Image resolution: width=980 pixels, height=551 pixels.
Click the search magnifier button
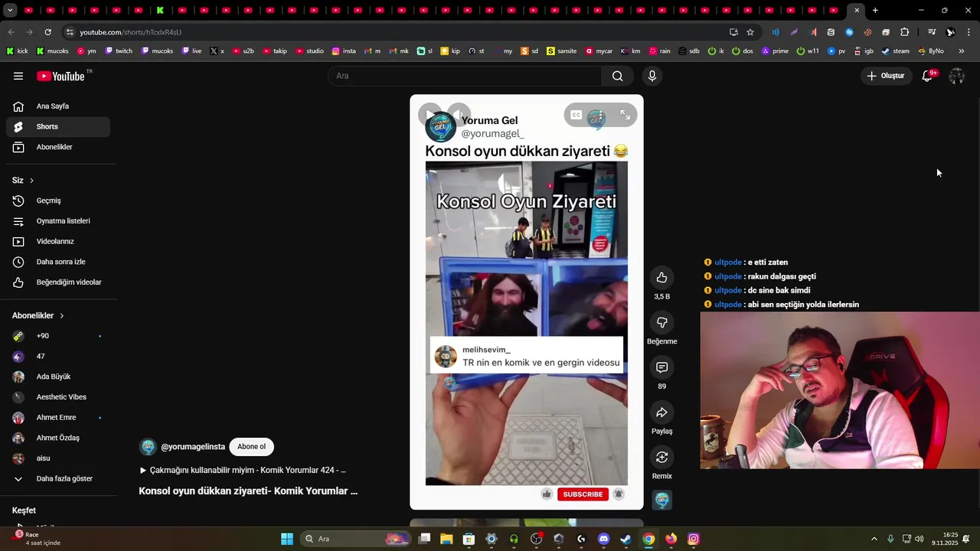click(x=617, y=76)
